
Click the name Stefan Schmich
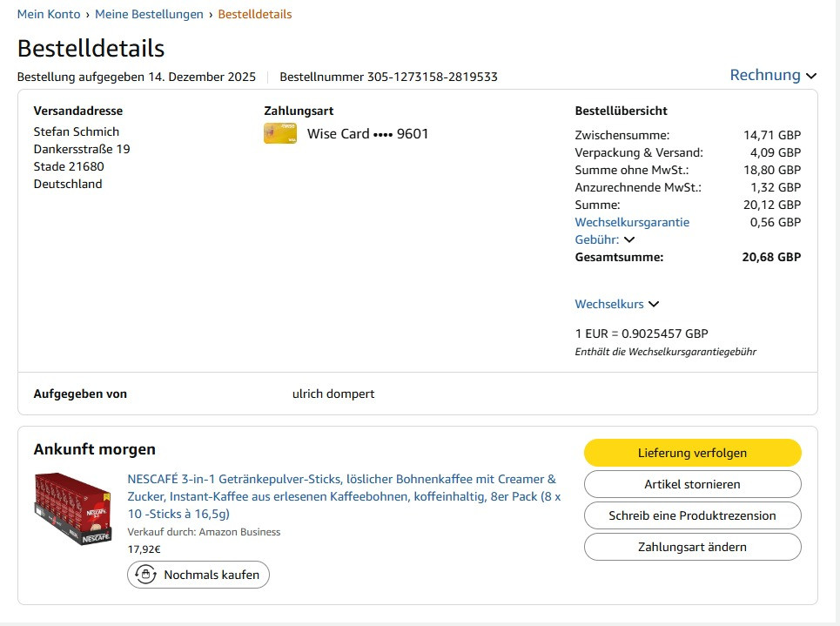point(76,131)
